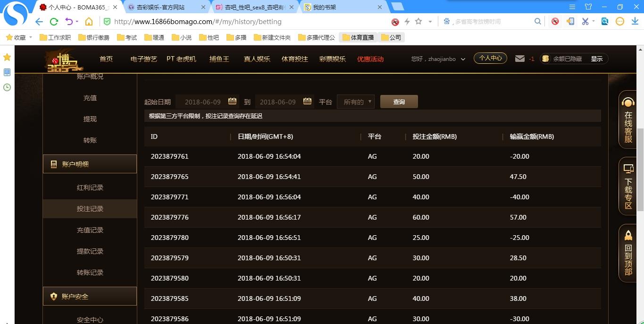
Task: Open the 充值 sidebar link
Action: point(90,98)
